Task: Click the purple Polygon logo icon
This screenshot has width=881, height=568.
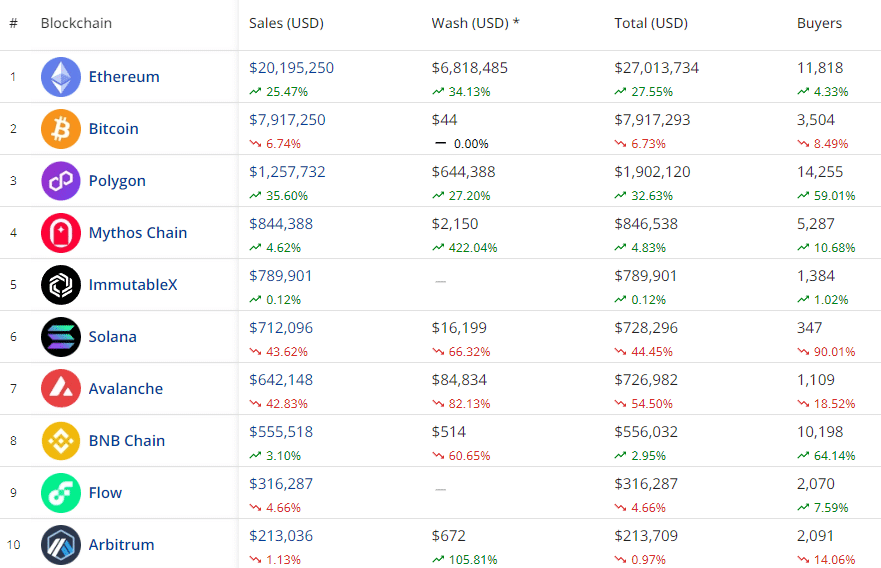Action: [61, 181]
